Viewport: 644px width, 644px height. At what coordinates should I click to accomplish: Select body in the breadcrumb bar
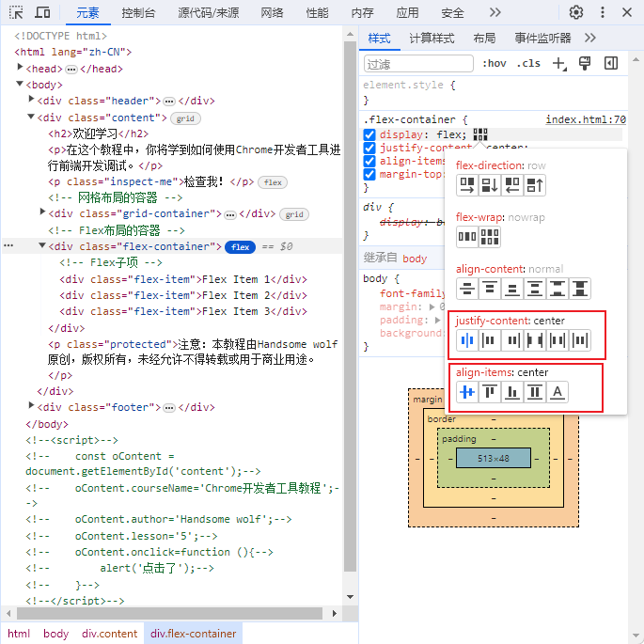click(x=55, y=634)
